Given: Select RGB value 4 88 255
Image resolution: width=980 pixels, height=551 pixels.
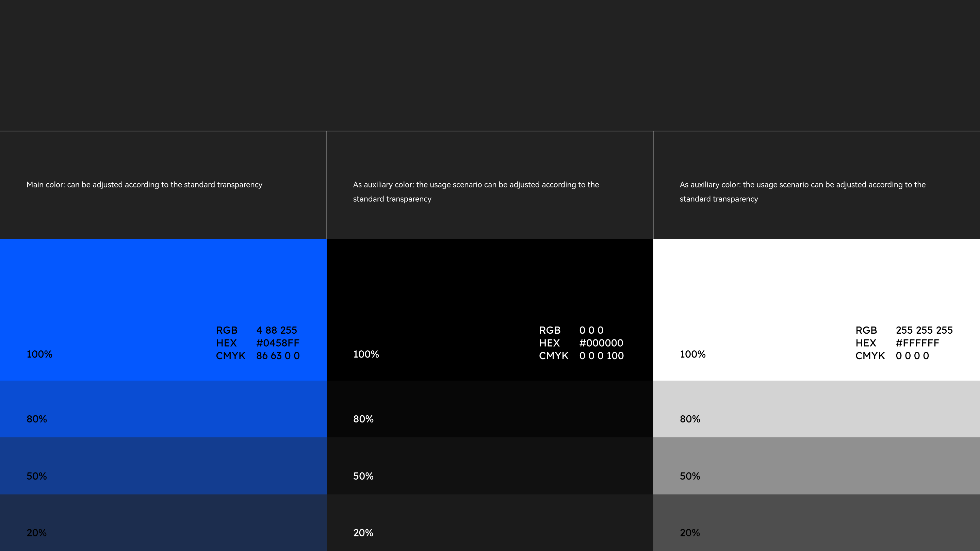Looking at the screenshot, I should (x=277, y=330).
